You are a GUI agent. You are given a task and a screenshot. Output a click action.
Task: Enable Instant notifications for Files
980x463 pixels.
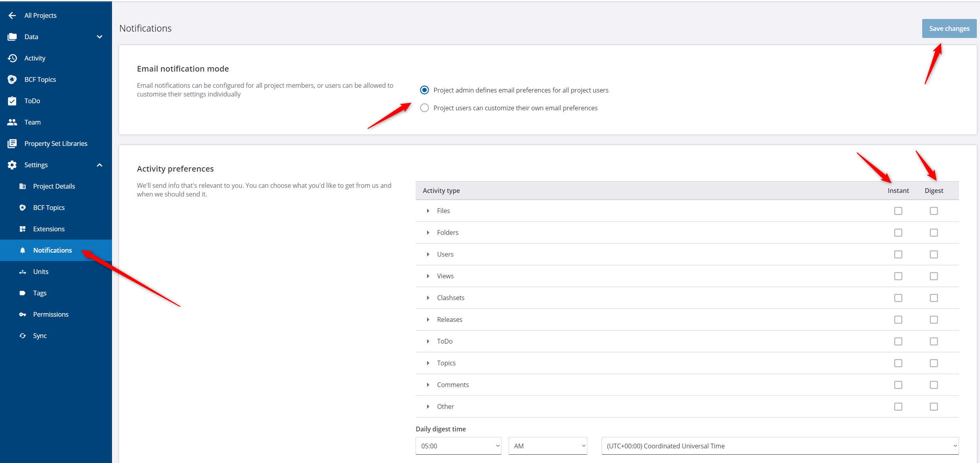coord(898,211)
